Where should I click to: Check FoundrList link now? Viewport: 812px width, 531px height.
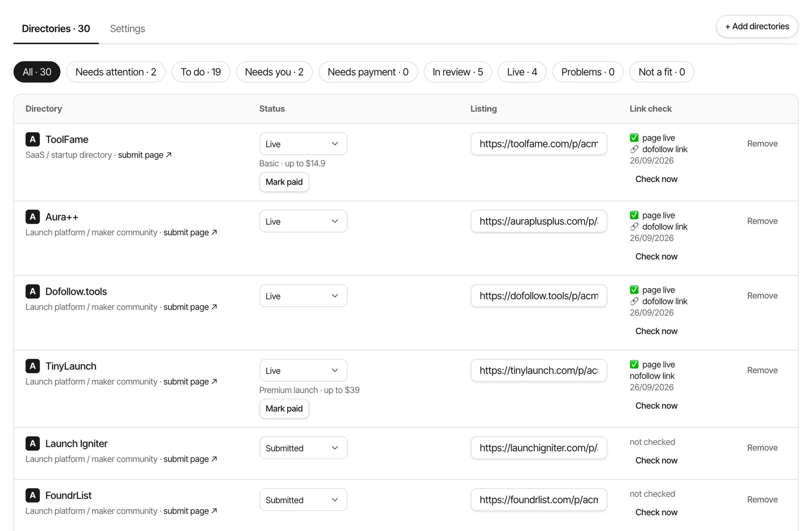656,512
